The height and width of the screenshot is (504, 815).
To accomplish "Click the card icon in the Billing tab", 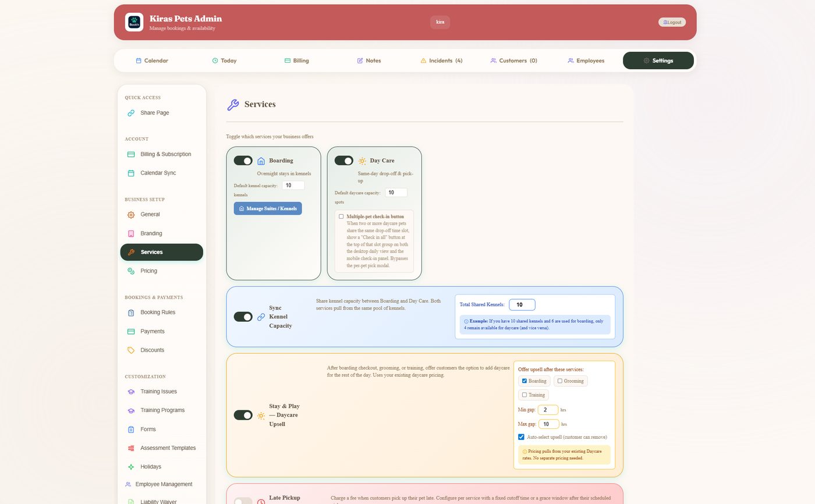I will 287,61.
